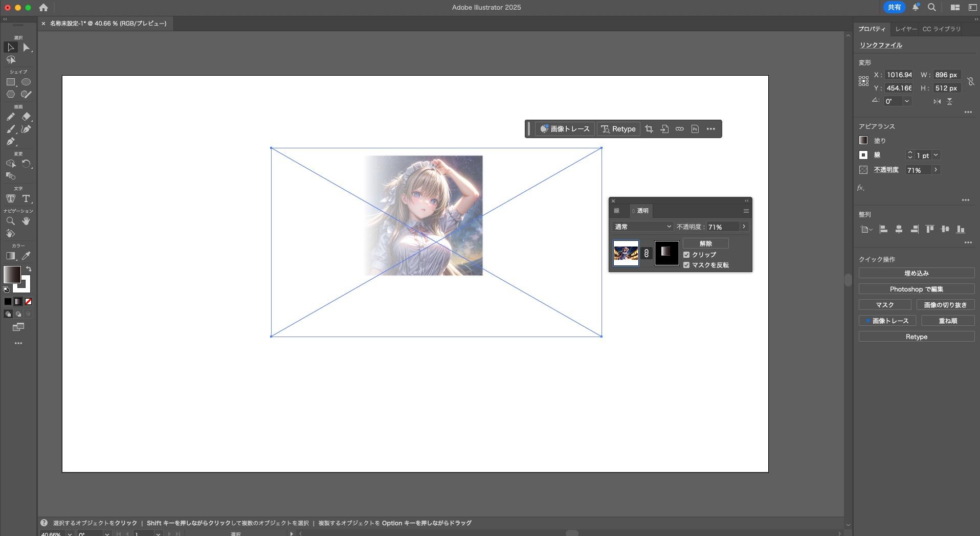Flip horizontally in Transform section
This screenshot has height=536, width=980.
pyautogui.click(x=937, y=102)
